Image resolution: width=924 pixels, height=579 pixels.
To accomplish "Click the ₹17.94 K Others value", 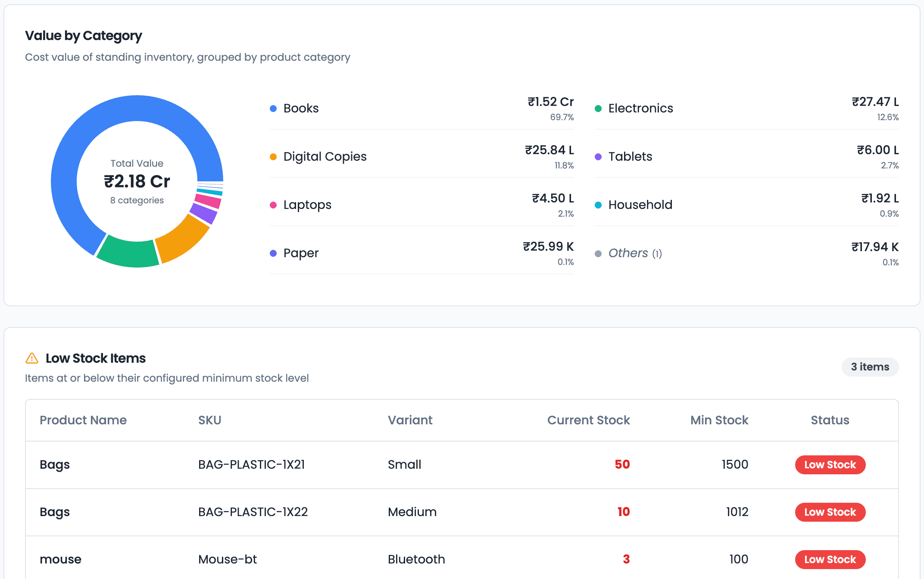I will [875, 247].
